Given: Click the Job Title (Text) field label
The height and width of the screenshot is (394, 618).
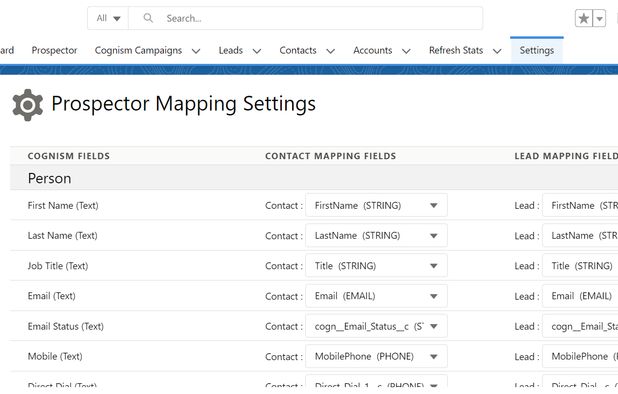Looking at the screenshot, I should click(58, 266).
